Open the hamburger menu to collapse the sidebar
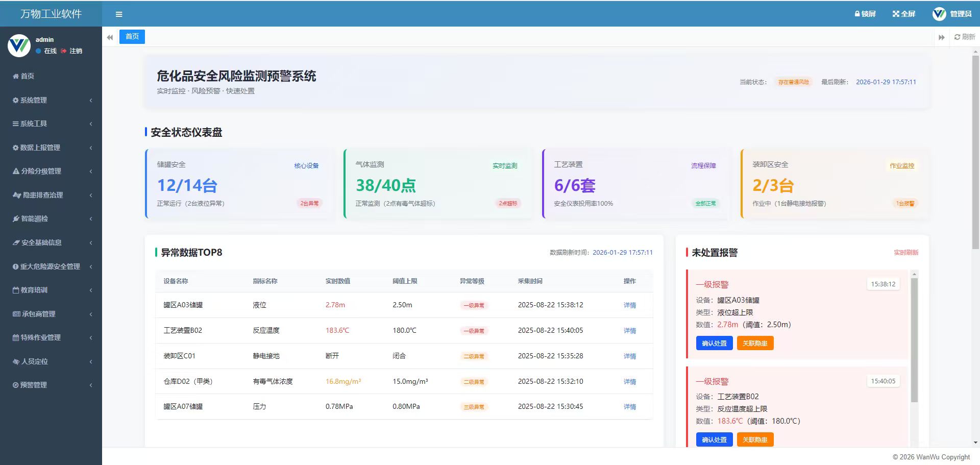This screenshot has height=465, width=980. [x=119, y=14]
